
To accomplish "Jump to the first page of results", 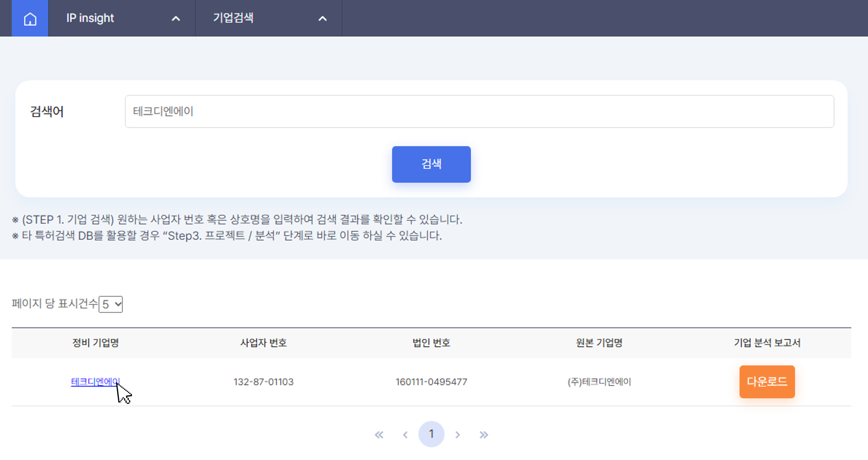I will tap(379, 434).
